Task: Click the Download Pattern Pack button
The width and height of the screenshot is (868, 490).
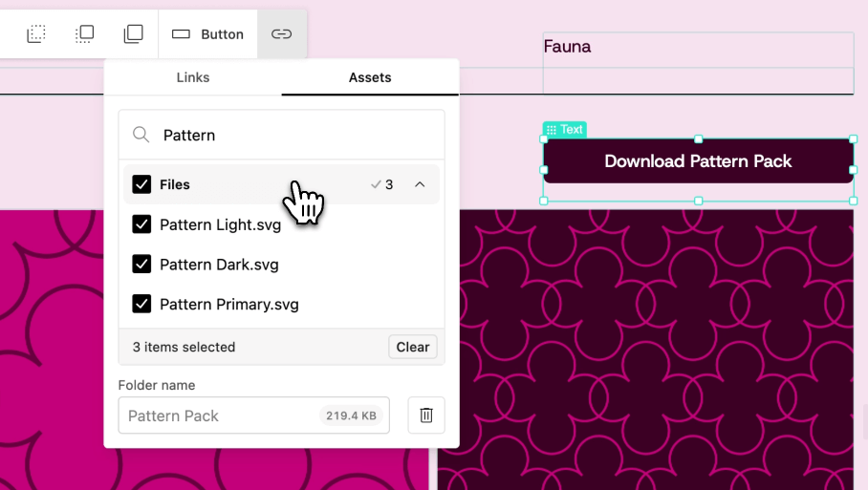Action: click(698, 161)
